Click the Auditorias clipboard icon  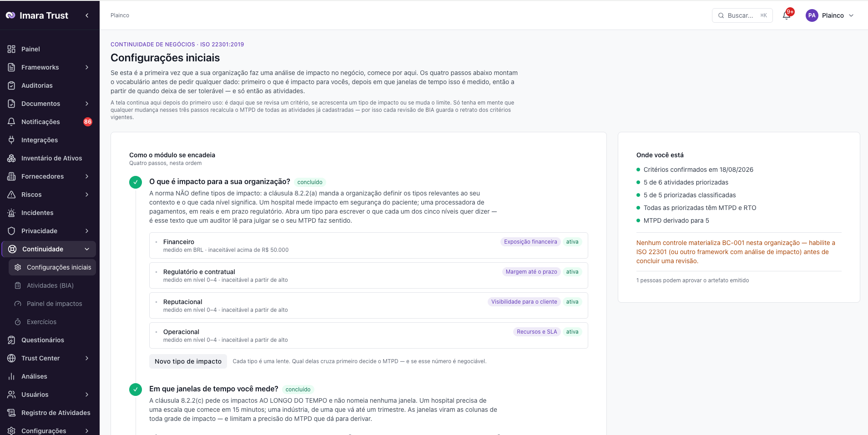[x=11, y=85]
